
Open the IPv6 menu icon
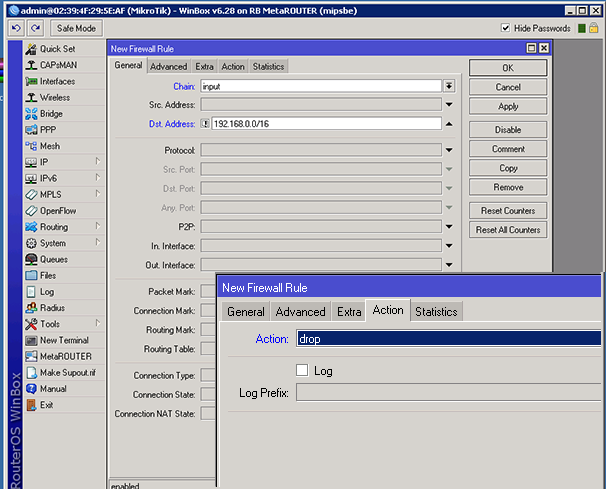pos(31,179)
